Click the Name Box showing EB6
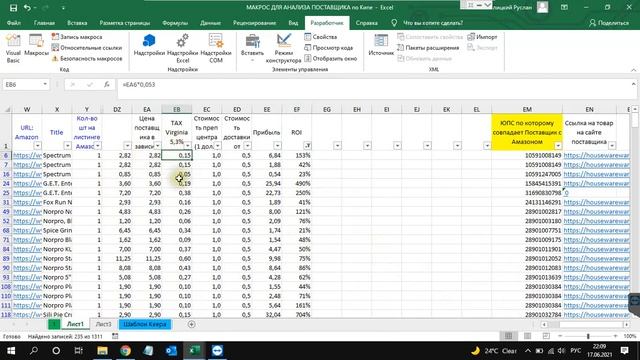The height and width of the screenshot is (360, 640). [22, 84]
